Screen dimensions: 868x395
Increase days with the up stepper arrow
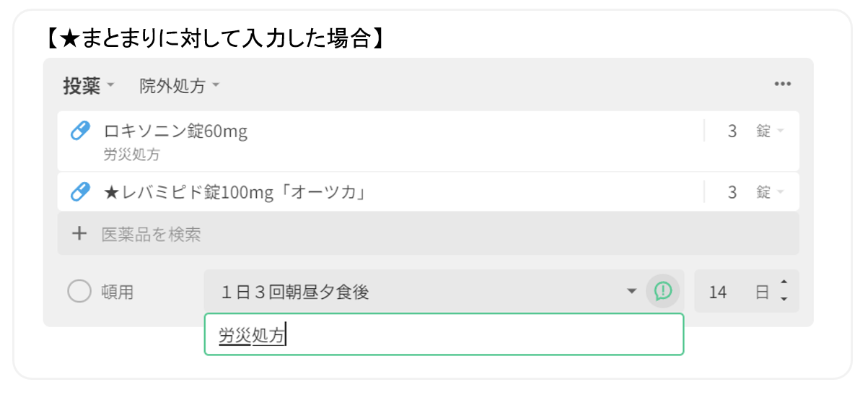coord(784,283)
